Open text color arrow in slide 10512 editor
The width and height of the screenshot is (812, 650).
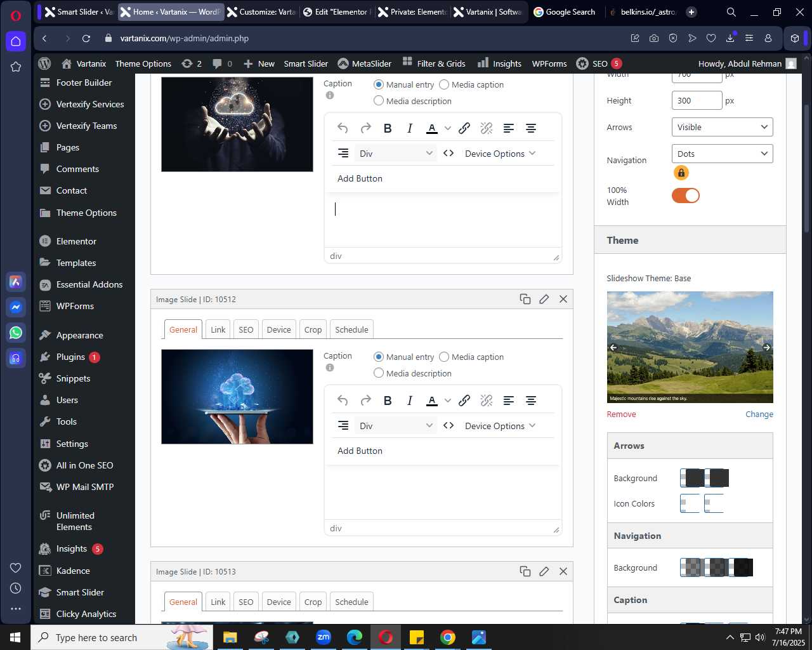click(x=448, y=401)
